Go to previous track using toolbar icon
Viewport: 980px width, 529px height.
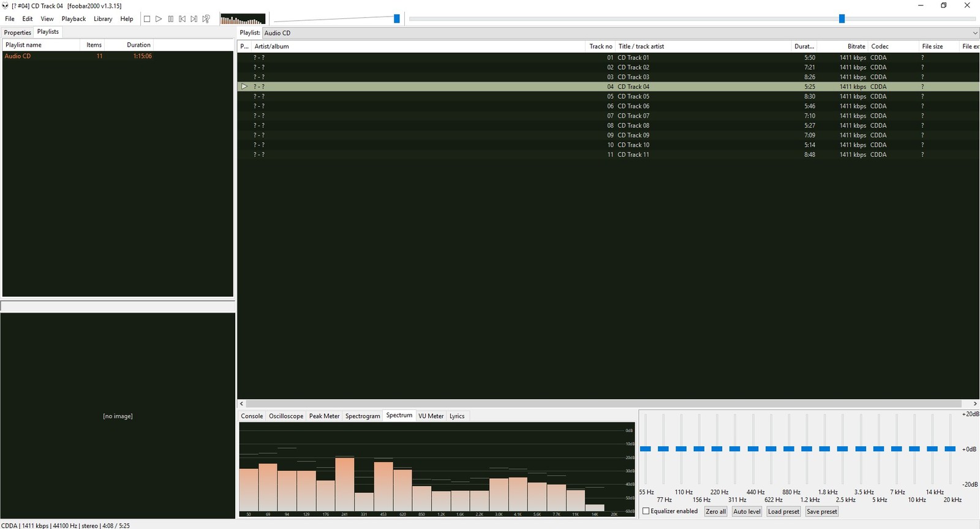coord(183,19)
